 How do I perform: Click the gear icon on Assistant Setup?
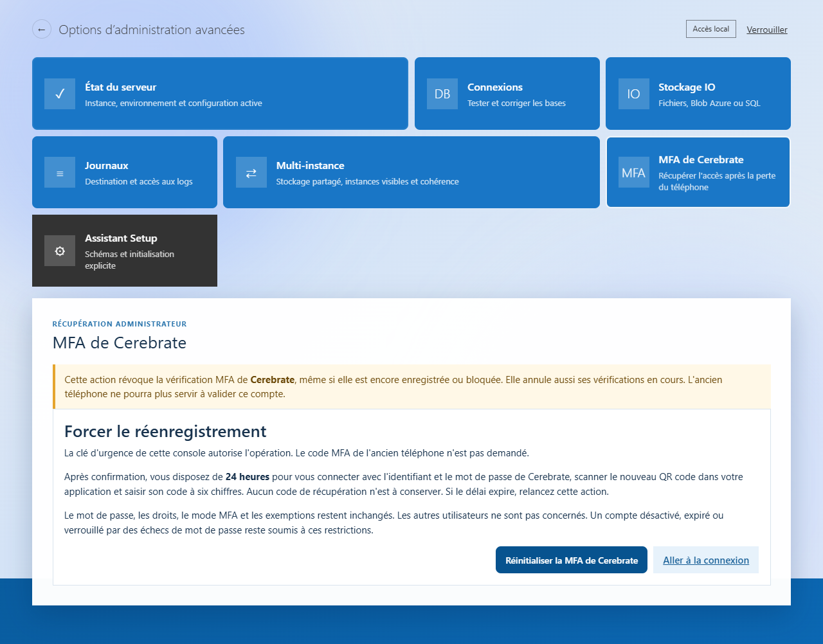point(60,251)
